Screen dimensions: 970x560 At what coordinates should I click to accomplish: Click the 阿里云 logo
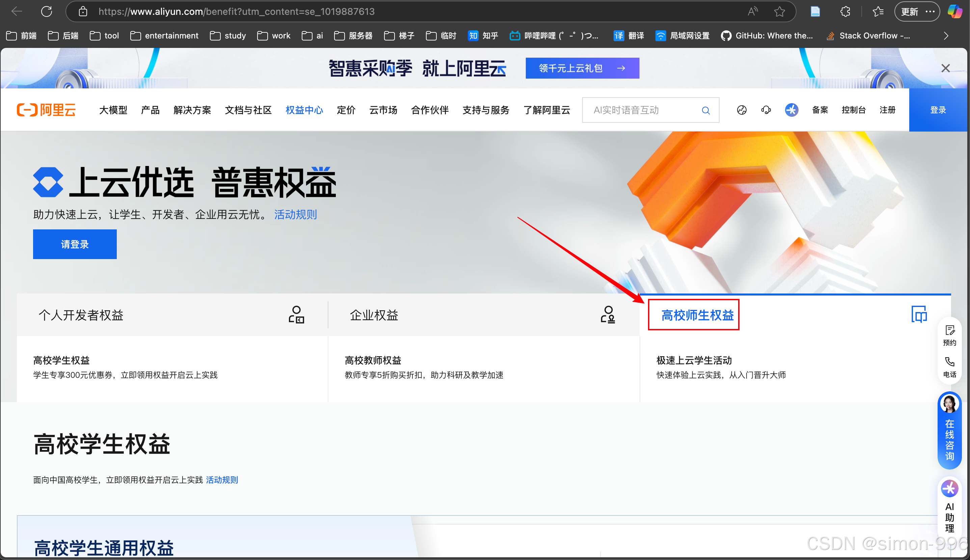46,110
